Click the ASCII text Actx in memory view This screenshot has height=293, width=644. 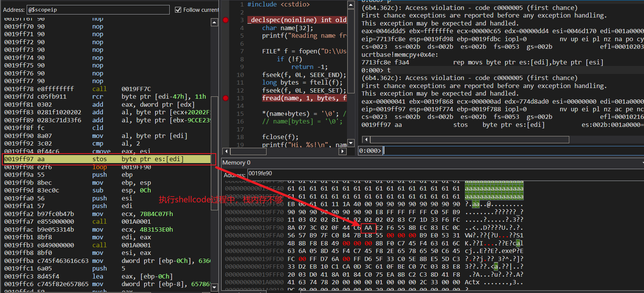tap(472, 282)
